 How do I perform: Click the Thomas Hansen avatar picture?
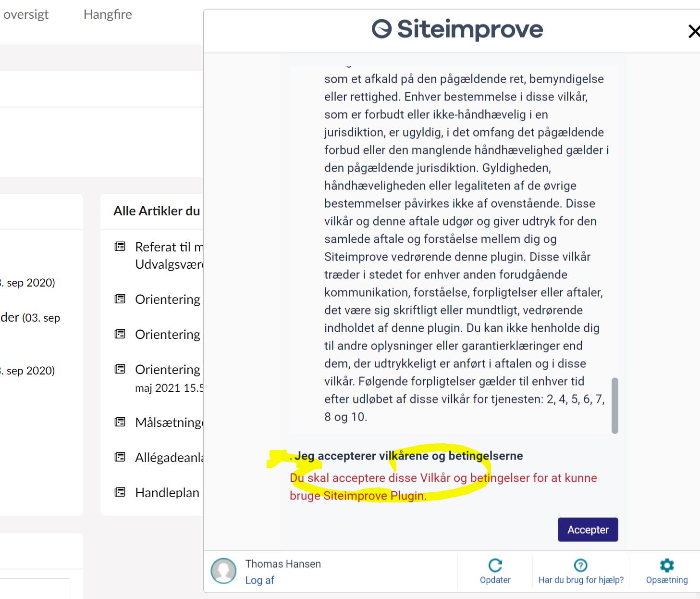coord(223,571)
